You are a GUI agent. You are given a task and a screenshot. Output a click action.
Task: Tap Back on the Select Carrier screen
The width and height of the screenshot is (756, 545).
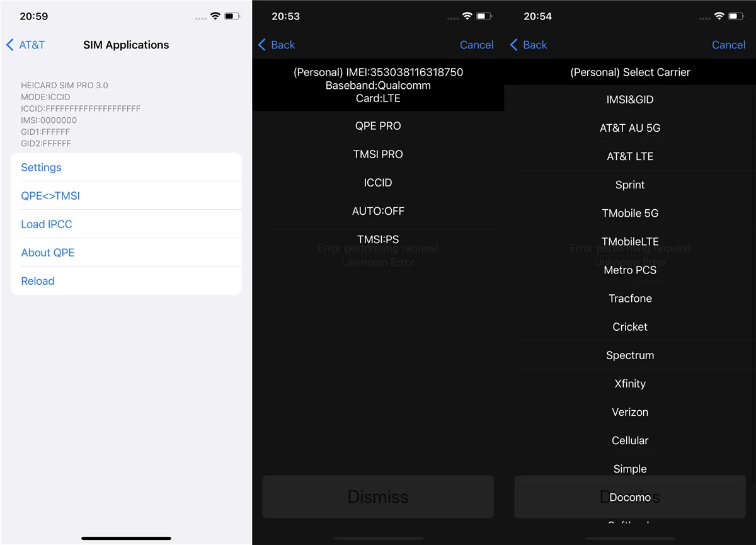pyautogui.click(x=529, y=45)
